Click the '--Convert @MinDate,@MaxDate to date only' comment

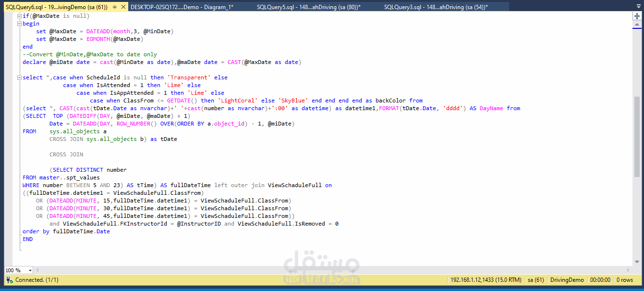click(x=90, y=54)
